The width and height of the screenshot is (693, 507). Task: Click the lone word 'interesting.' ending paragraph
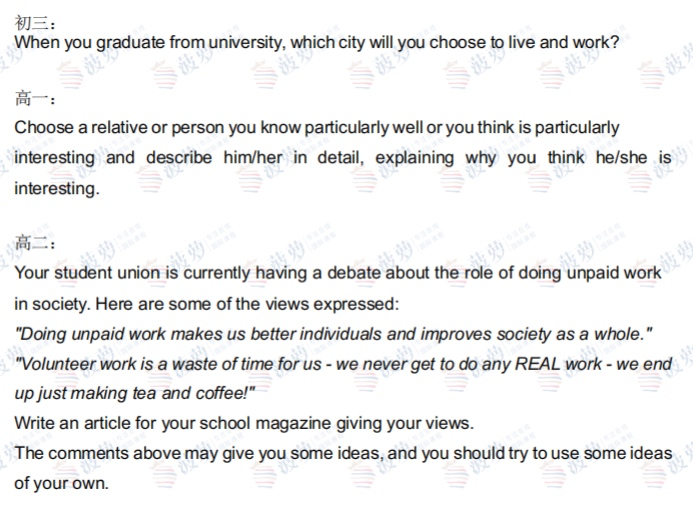click(x=57, y=189)
